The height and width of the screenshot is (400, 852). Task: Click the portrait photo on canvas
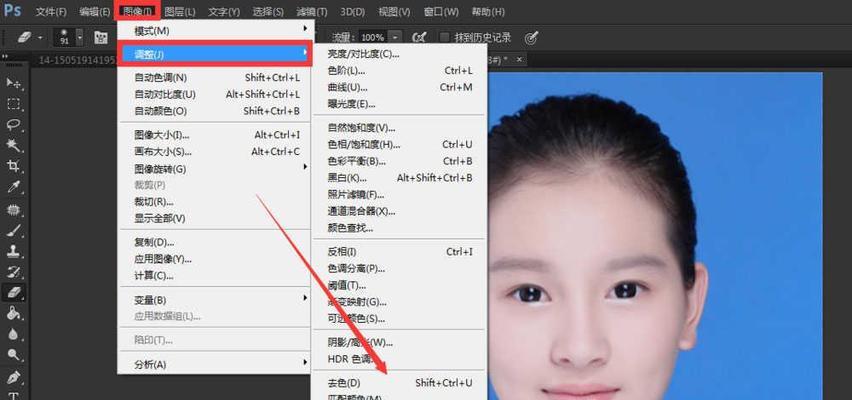[655, 236]
